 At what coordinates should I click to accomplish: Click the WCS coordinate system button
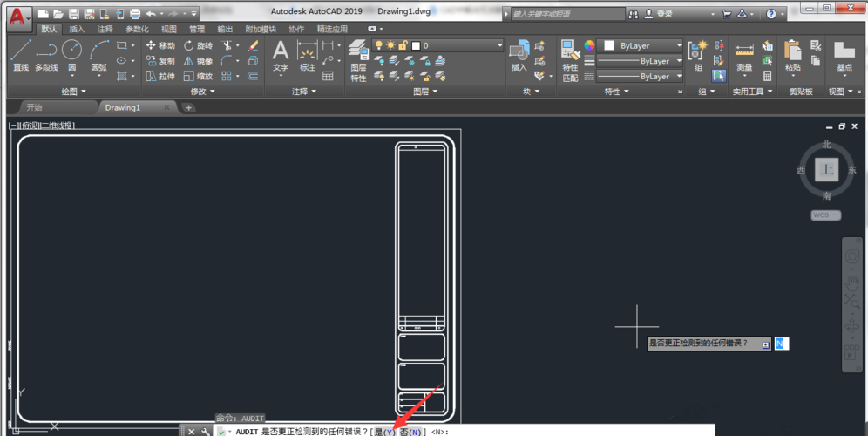tap(825, 215)
